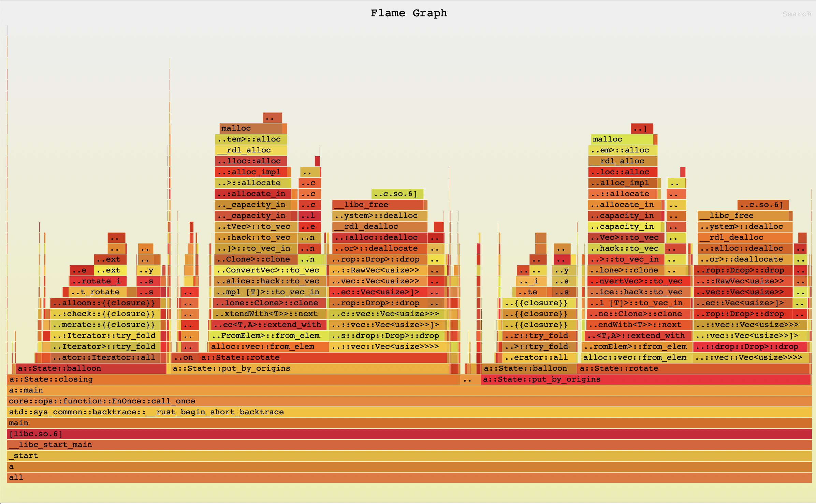This screenshot has height=504, width=816.
Task: Click the a::main frame bar
Action: (x=409, y=390)
